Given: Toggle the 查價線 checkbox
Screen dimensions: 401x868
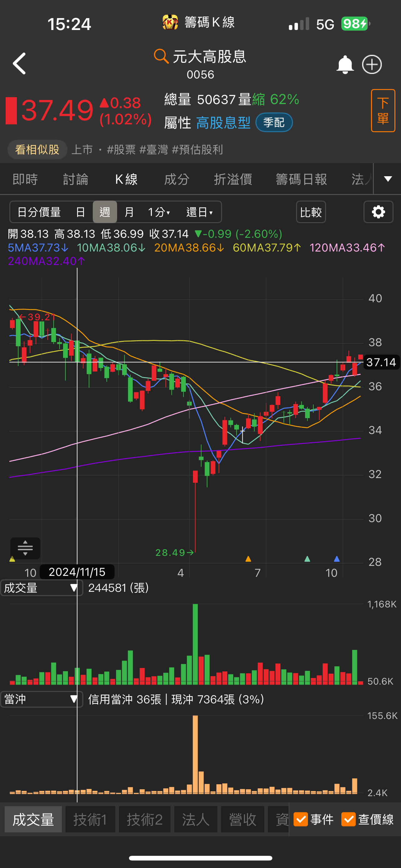Looking at the screenshot, I should tap(349, 819).
